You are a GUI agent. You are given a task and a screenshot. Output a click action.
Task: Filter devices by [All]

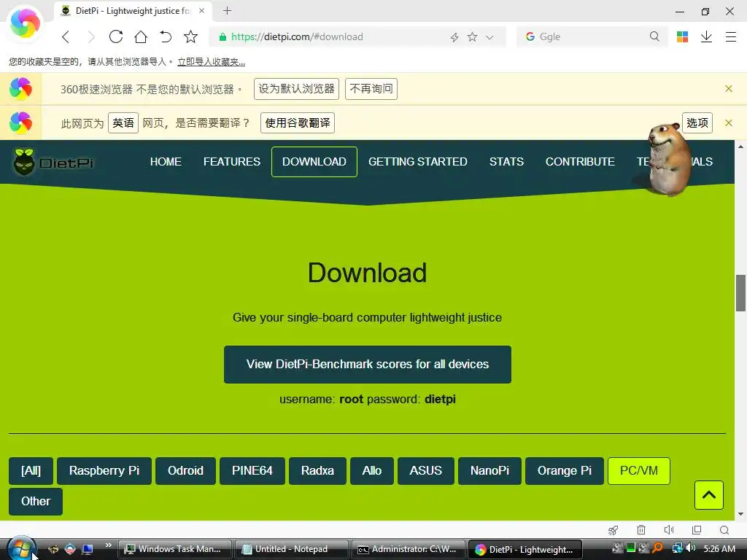tap(31, 471)
